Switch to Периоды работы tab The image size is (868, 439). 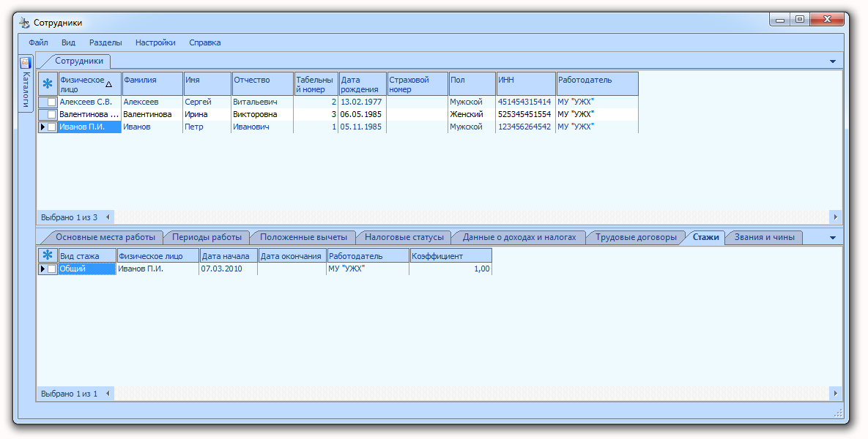207,237
